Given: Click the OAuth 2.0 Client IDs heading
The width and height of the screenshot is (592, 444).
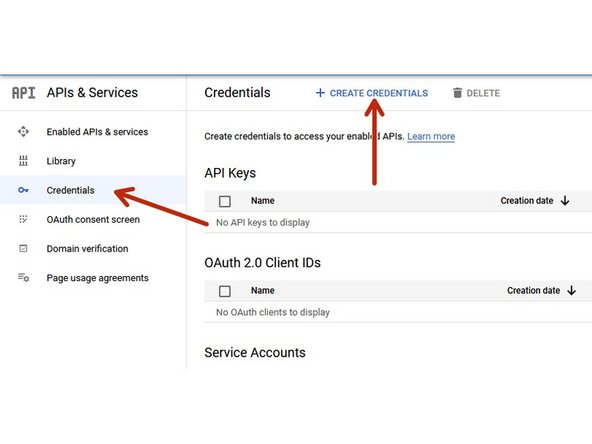Looking at the screenshot, I should pos(262,262).
